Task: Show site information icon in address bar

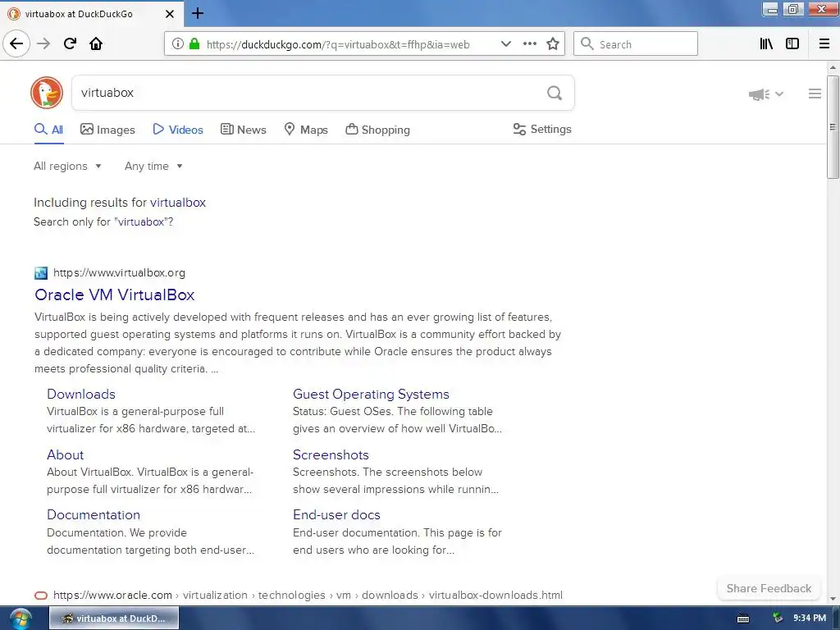Action: [x=178, y=44]
